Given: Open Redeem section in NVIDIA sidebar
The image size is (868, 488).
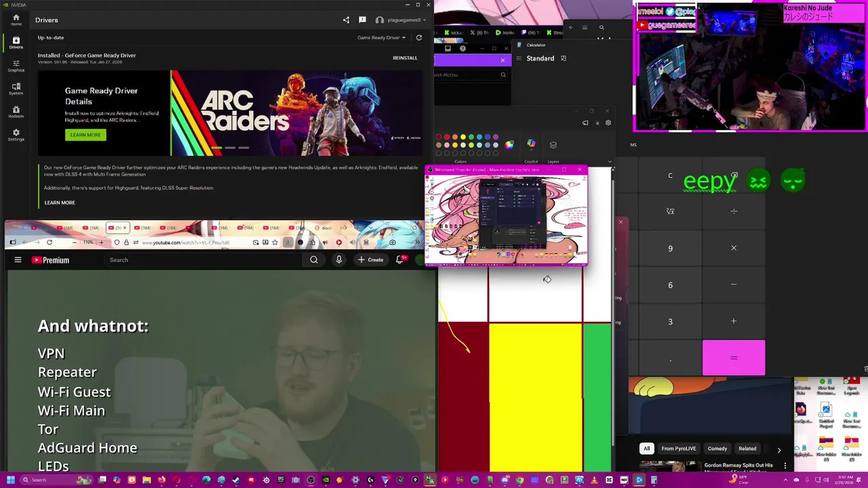Looking at the screenshot, I should 16,112.
